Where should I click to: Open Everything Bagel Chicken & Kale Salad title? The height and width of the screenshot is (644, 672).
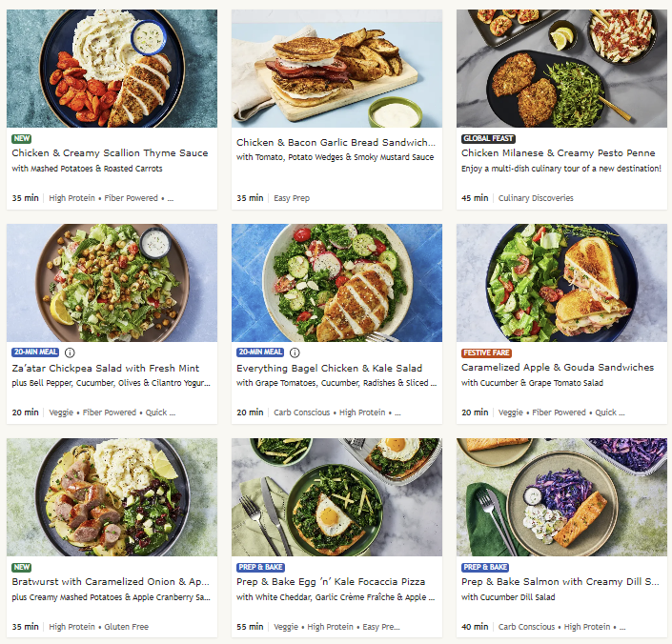[x=329, y=367]
